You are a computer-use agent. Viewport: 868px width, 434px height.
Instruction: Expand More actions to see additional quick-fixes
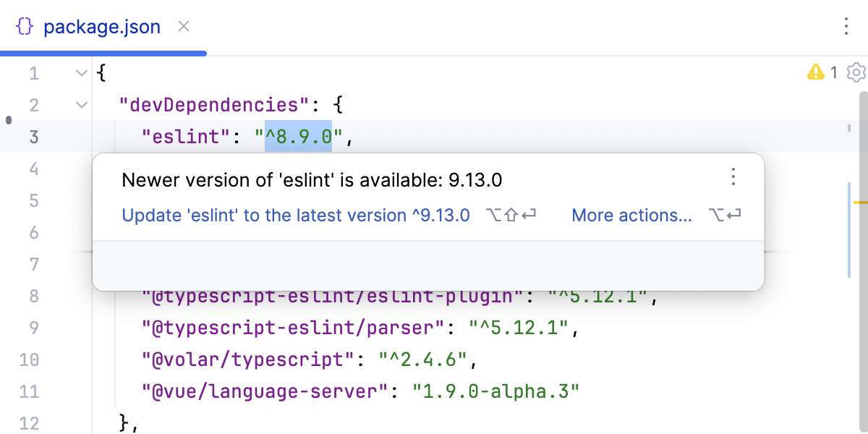pos(632,215)
